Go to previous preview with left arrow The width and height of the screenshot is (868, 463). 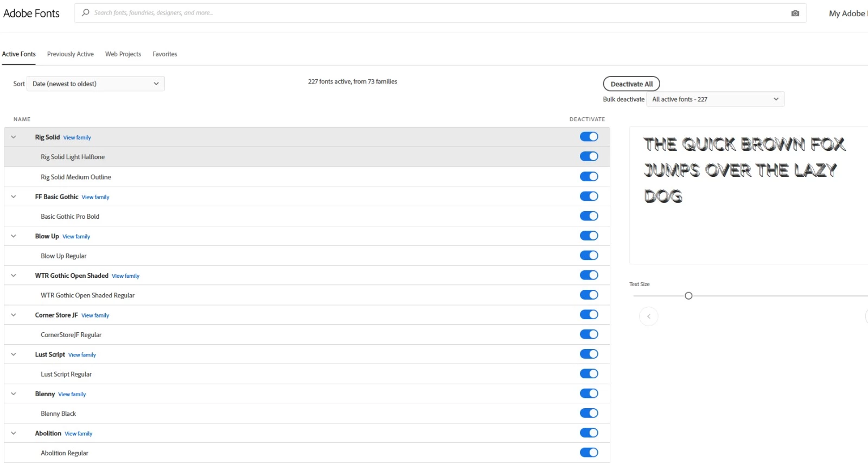[x=648, y=316]
